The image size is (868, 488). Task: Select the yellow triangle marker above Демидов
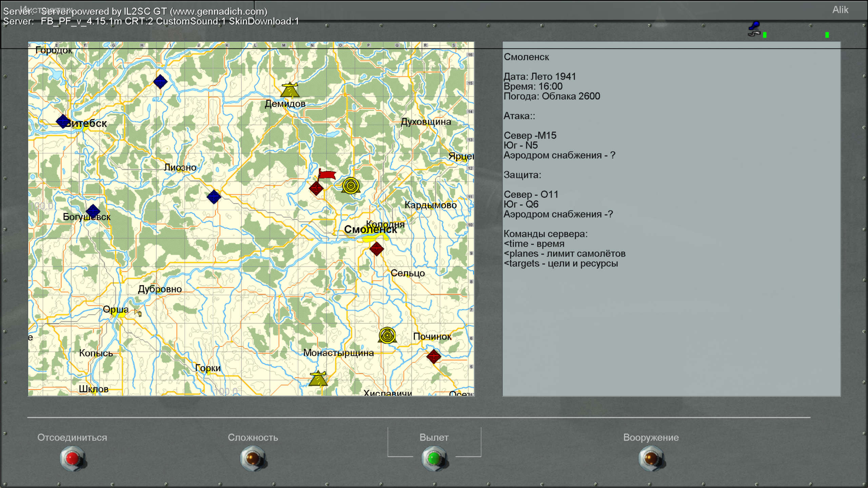(290, 89)
